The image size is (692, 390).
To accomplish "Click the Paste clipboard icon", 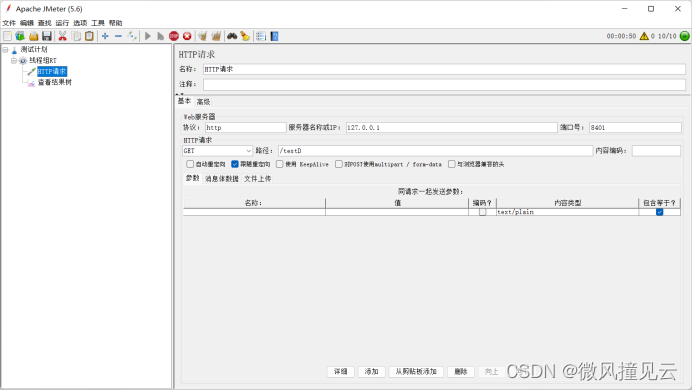I will coord(89,36).
